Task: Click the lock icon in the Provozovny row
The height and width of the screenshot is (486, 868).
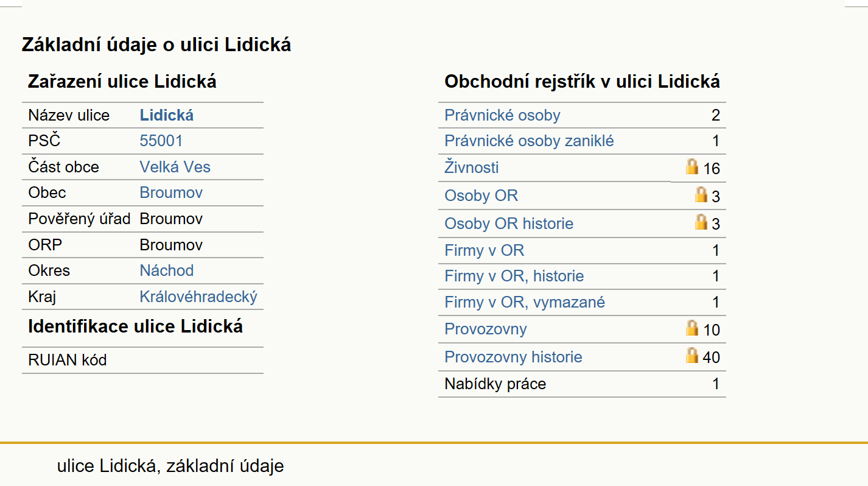Action: point(692,328)
